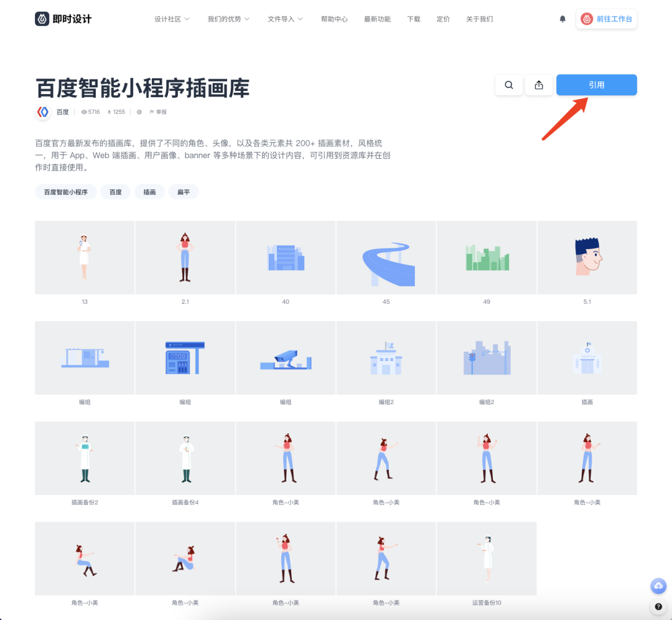The height and width of the screenshot is (620, 672).
Task: Click the download count 1255
Action: (x=116, y=112)
